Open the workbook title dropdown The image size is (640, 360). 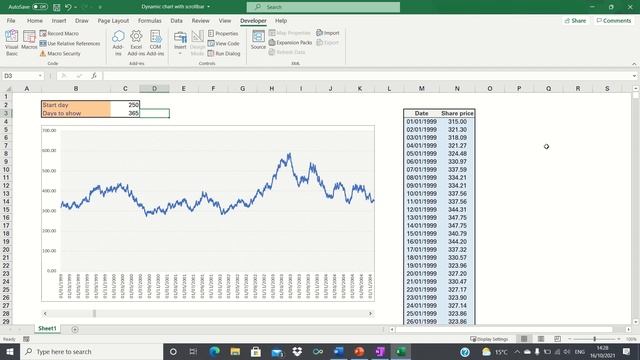pyautogui.click(x=209, y=7)
